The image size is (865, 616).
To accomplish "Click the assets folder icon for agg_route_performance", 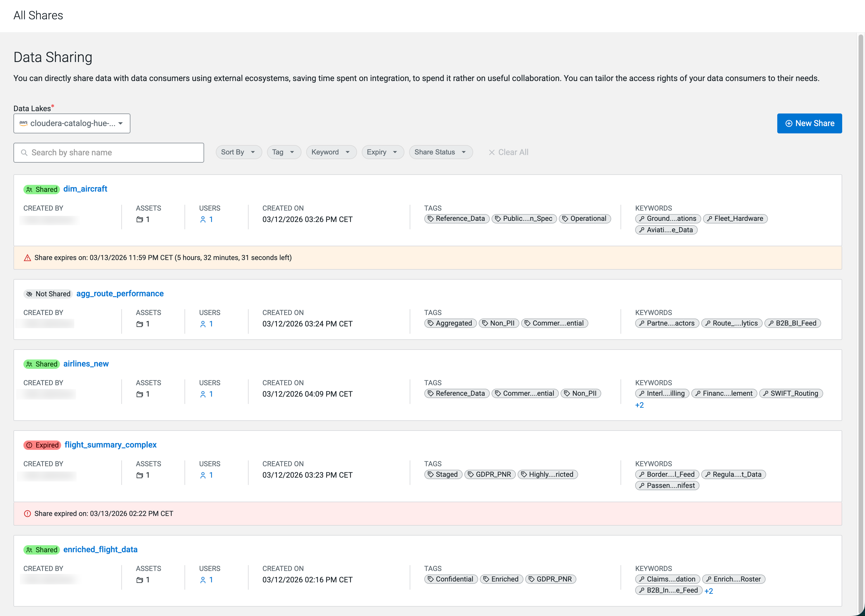I will pyautogui.click(x=139, y=324).
